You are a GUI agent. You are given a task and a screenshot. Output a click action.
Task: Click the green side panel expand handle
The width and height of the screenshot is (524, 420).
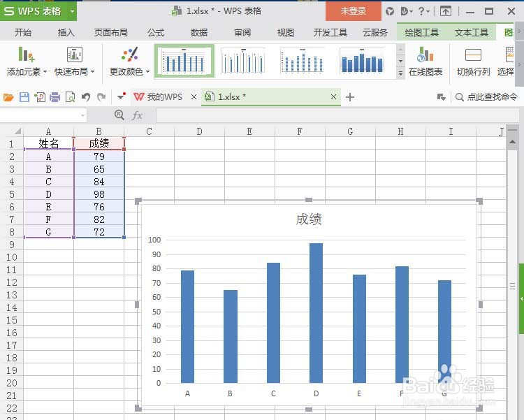pyautogui.click(x=521, y=298)
